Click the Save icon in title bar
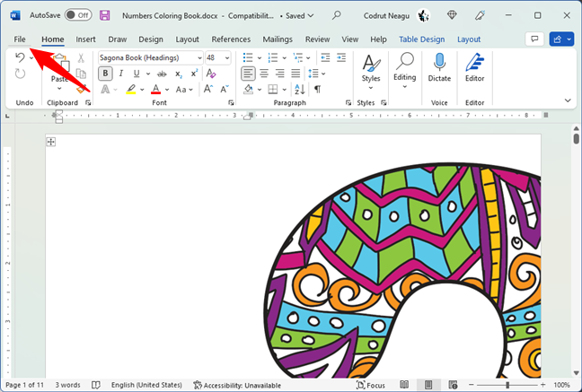The height and width of the screenshot is (392, 582). pyautogui.click(x=105, y=15)
